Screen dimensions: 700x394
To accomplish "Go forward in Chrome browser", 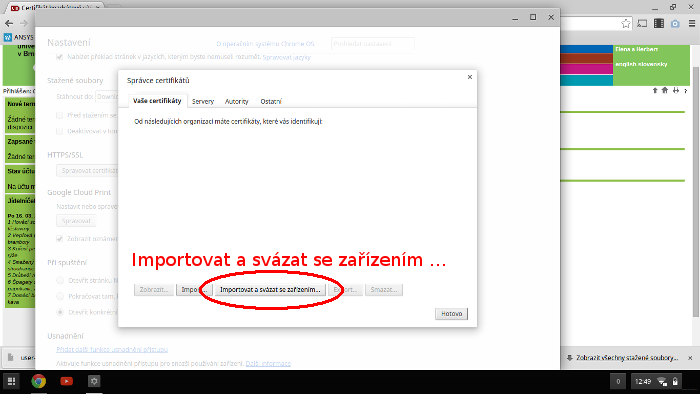I will point(24,23).
